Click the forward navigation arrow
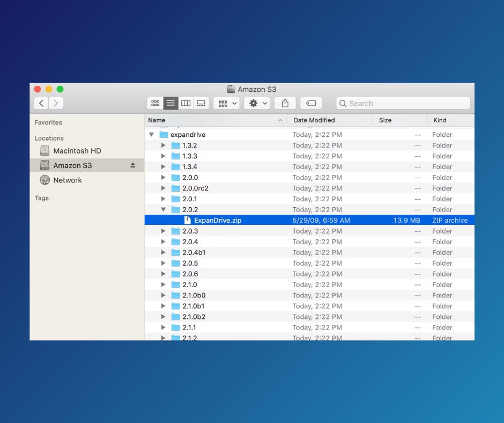The height and width of the screenshot is (423, 504). coord(56,103)
